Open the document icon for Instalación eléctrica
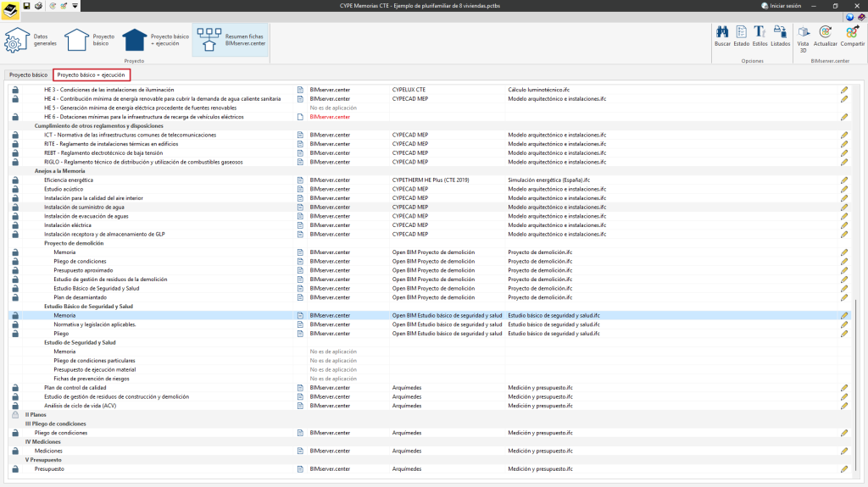This screenshot has width=868, height=487. point(300,225)
